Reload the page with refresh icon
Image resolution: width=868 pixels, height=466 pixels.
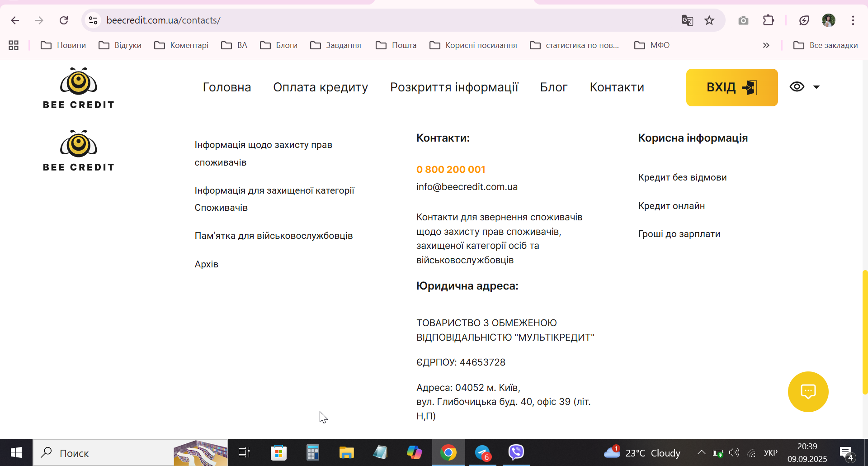click(64, 20)
